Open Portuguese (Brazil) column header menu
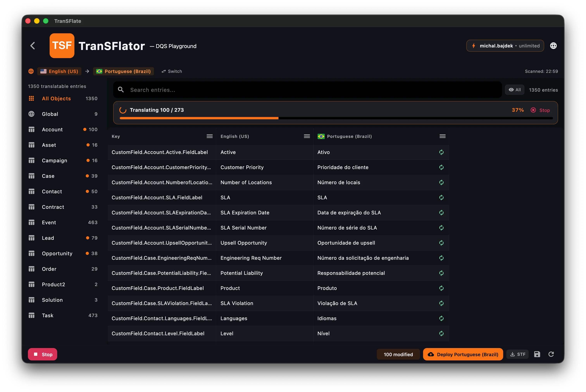This screenshot has height=392, width=586. pos(442,136)
